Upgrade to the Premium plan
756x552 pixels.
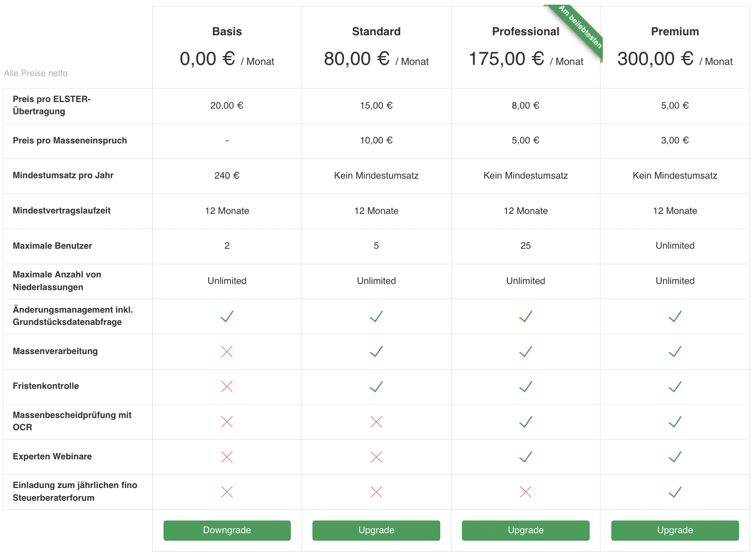(675, 530)
